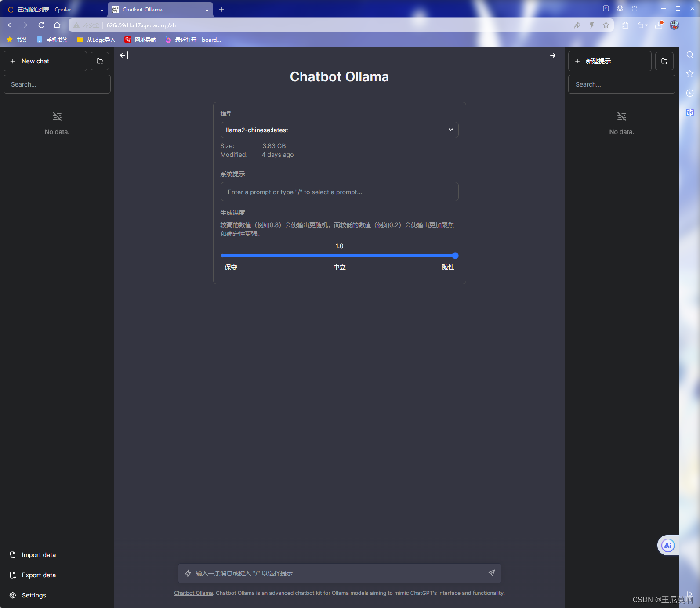Image resolution: width=700 pixels, height=608 pixels.
Task: Focus the right sidebar prompt search field
Action: click(x=621, y=84)
